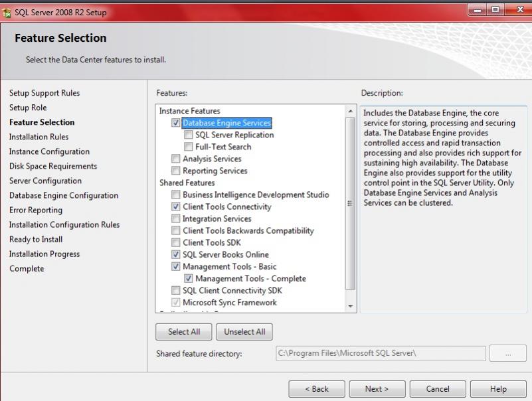The width and height of the screenshot is (532, 401).
Task: Select Server Configuration step
Action: (x=45, y=181)
